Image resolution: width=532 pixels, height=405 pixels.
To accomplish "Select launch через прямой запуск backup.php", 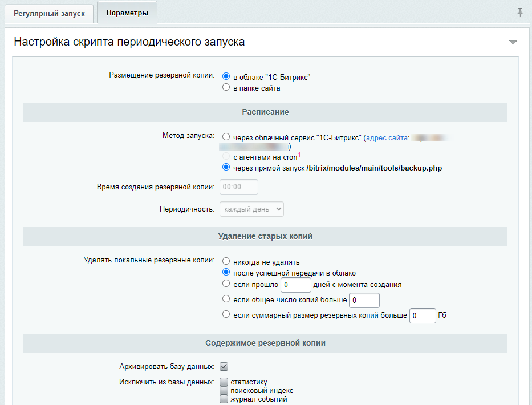I will (x=226, y=167).
